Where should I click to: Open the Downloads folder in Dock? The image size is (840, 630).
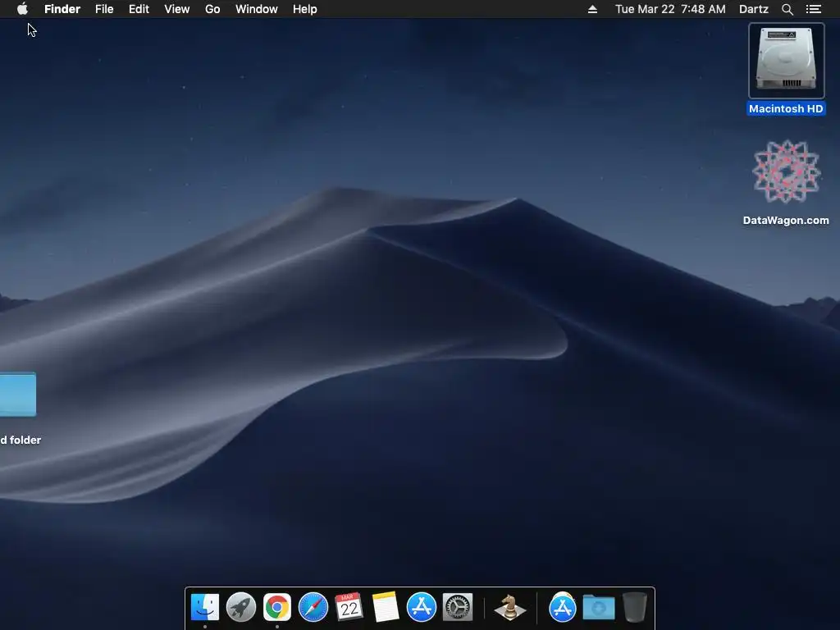coord(598,608)
